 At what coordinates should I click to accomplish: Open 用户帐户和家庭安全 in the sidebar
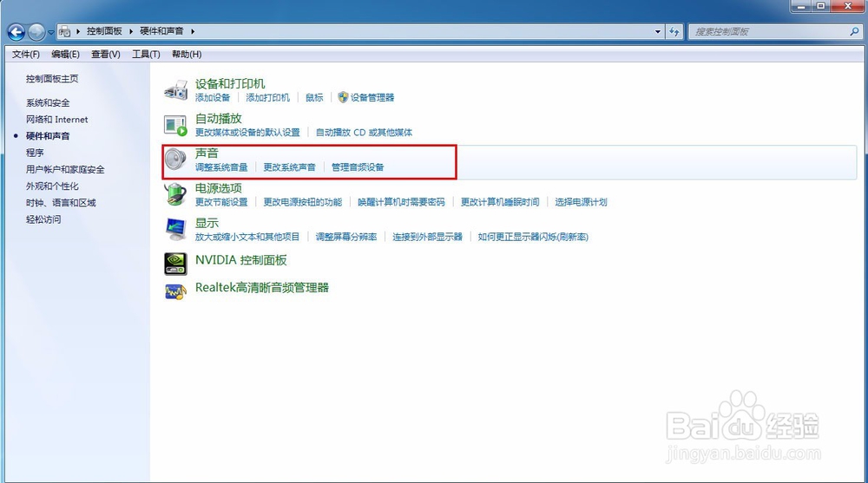(x=65, y=169)
